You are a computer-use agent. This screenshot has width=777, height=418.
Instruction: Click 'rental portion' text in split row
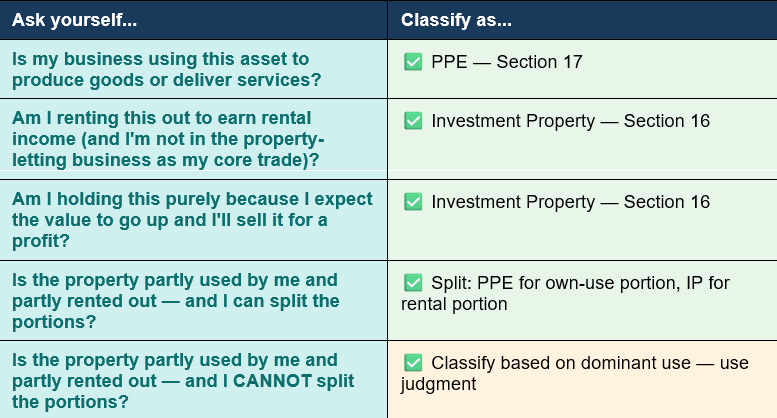tap(454, 304)
